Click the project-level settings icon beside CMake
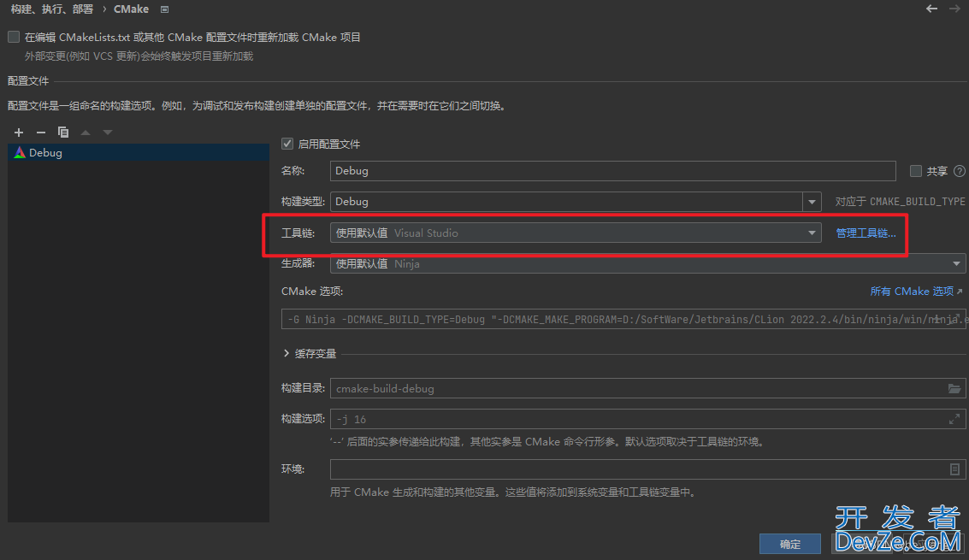This screenshot has height=560, width=969. (164, 9)
